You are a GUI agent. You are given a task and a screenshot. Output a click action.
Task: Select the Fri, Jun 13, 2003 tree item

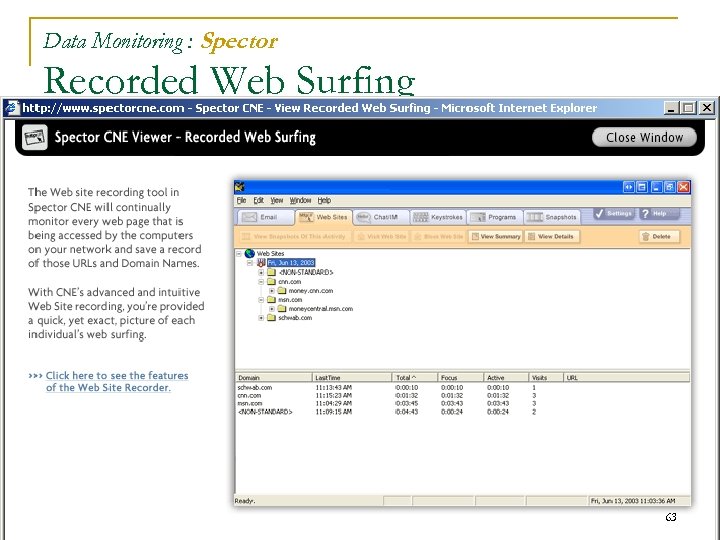[x=291, y=263]
